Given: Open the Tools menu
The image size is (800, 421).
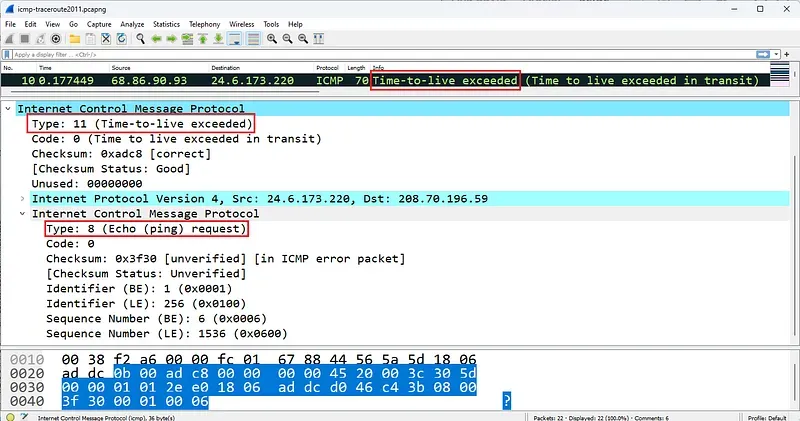Looking at the screenshot, I should pyautogui.click(x=271, y=24).
